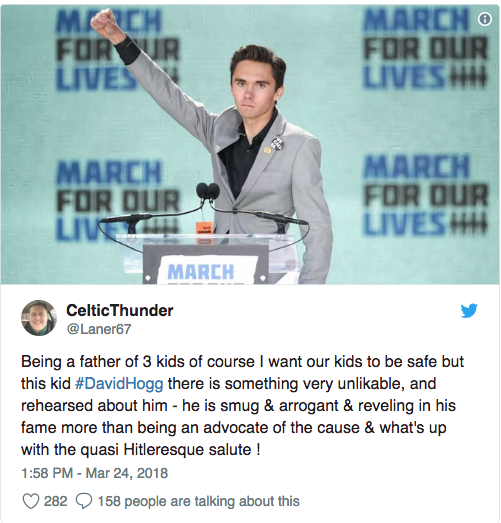The height and width of the screenshot is (523, 501).
Task: Open "158 people are talking about this"
Action: (x=198, y=501)
